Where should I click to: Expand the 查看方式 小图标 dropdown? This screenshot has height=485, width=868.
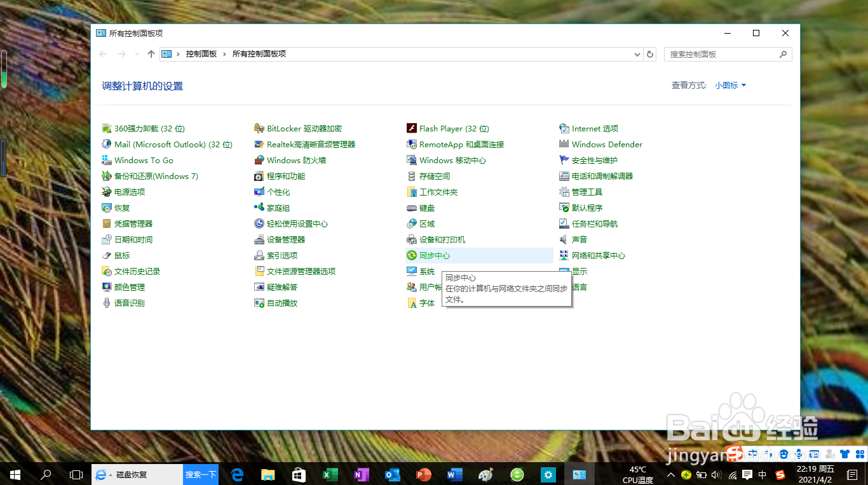730,85
